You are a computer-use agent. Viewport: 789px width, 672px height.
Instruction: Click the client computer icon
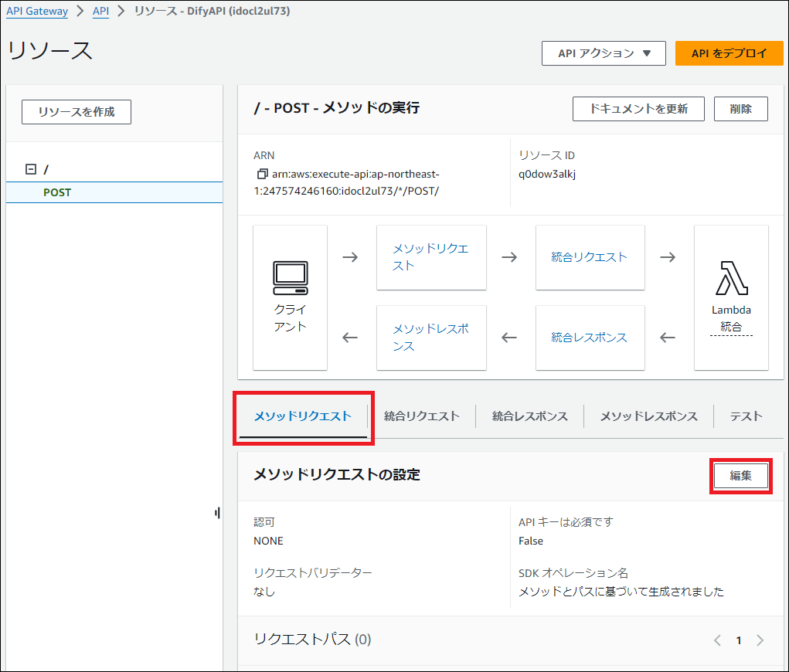(x=290, y=278)
